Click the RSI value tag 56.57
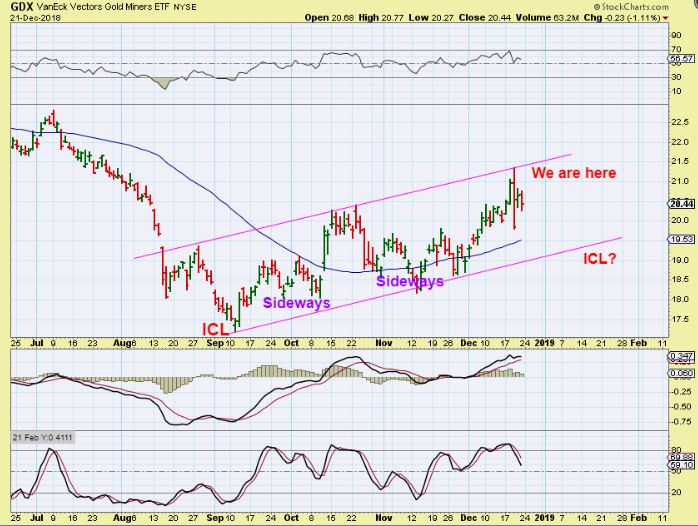The image size is (698, 526). [681, 59]
